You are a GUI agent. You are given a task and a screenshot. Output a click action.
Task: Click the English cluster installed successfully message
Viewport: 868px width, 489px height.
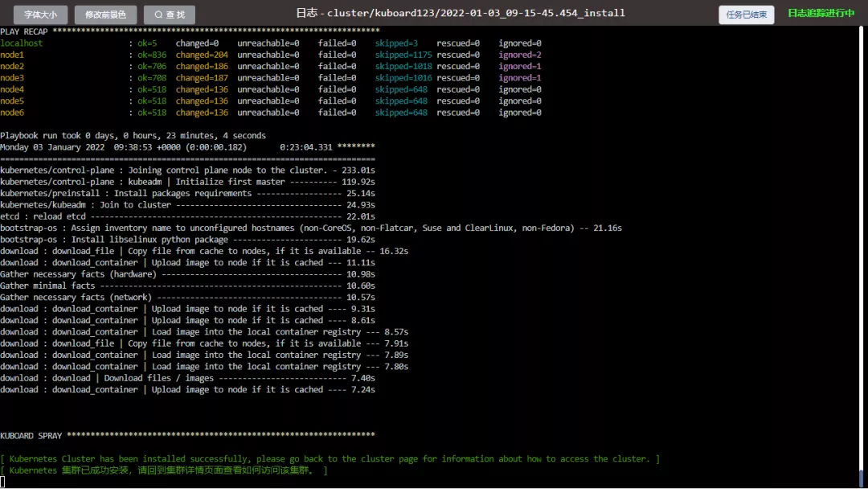(330, 459)
